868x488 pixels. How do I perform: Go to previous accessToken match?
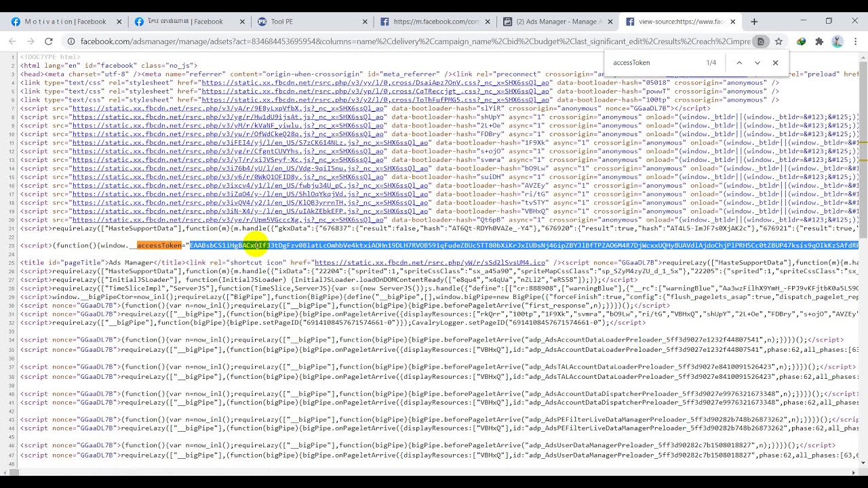click(x=739, y=62)
